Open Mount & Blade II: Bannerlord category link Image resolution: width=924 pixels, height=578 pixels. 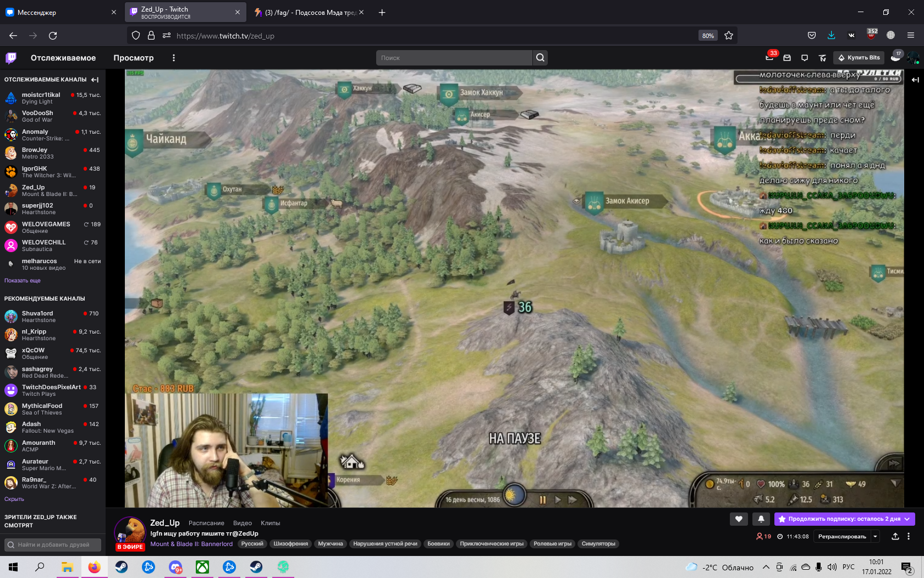coord(191,544)
